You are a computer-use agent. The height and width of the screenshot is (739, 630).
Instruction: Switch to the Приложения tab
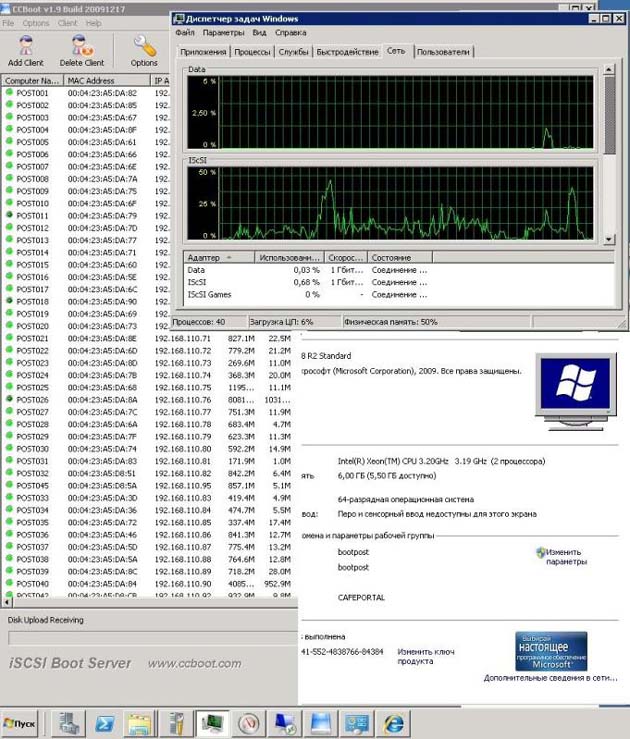[x=203, y=52]
